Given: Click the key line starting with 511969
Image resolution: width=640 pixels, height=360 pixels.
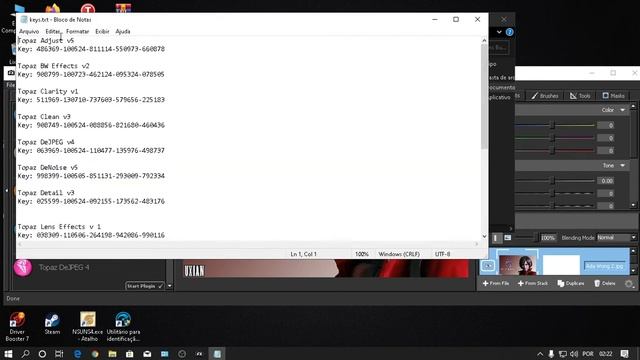Looking at the screenshot, I should tap(91, 100).
